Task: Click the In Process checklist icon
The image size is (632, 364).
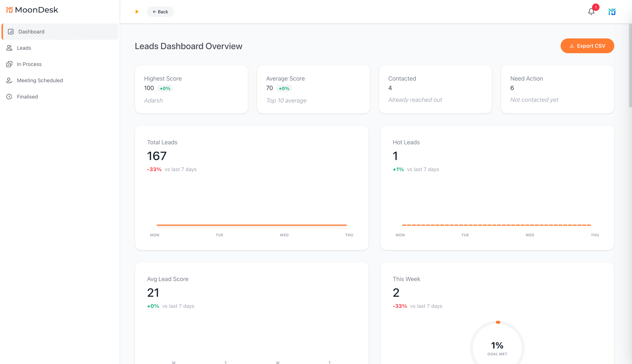Action: [9, 64]
